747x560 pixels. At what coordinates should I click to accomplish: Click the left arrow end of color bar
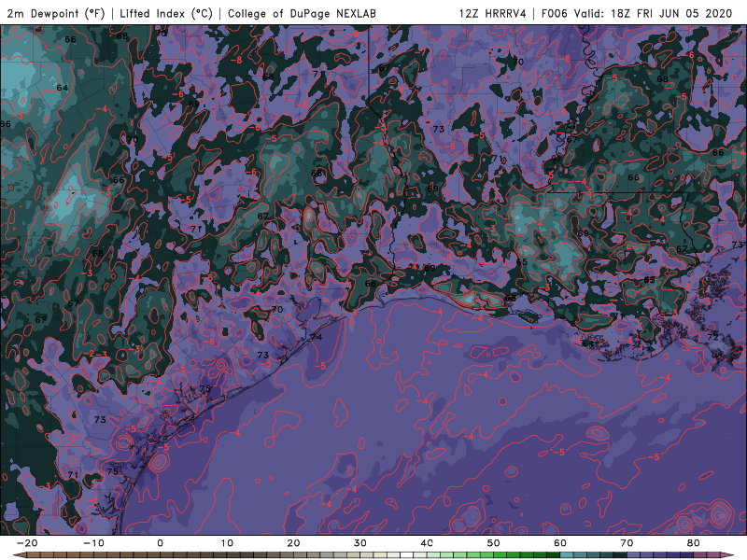19,555
